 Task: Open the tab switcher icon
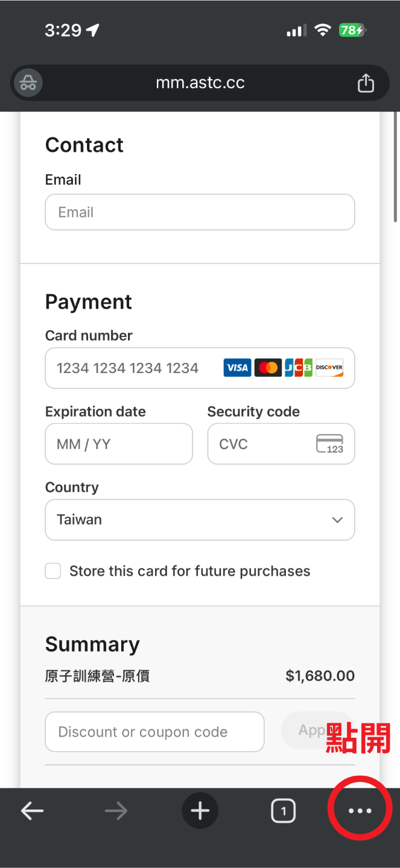pos(283,811)
